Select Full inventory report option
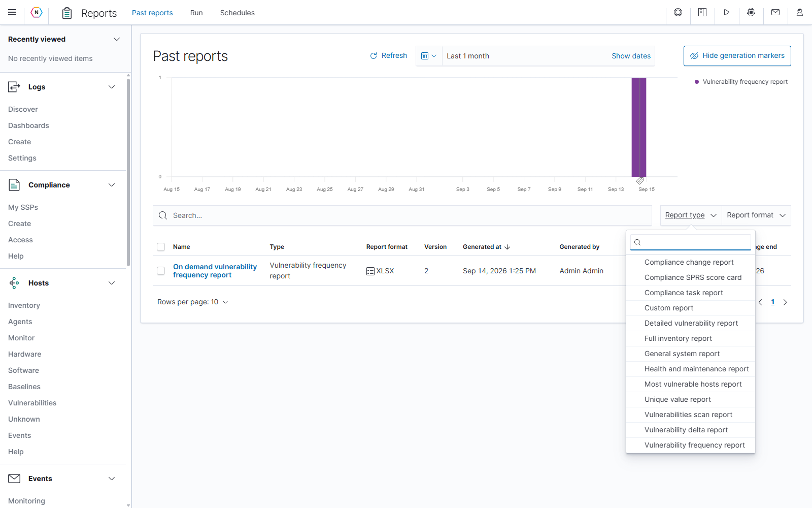 point(691,339)
